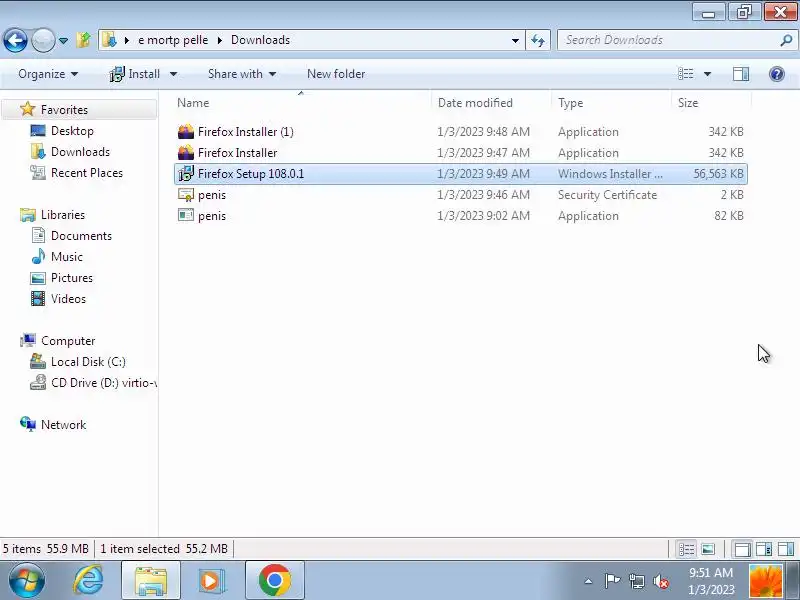
Task: Switch to Details view in the status bar
Action: (686, 549)
